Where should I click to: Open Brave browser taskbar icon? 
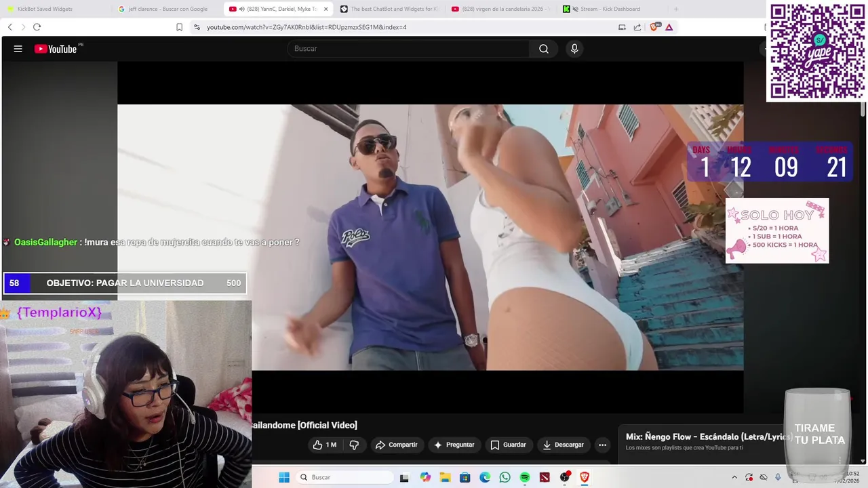click(585, 477)
